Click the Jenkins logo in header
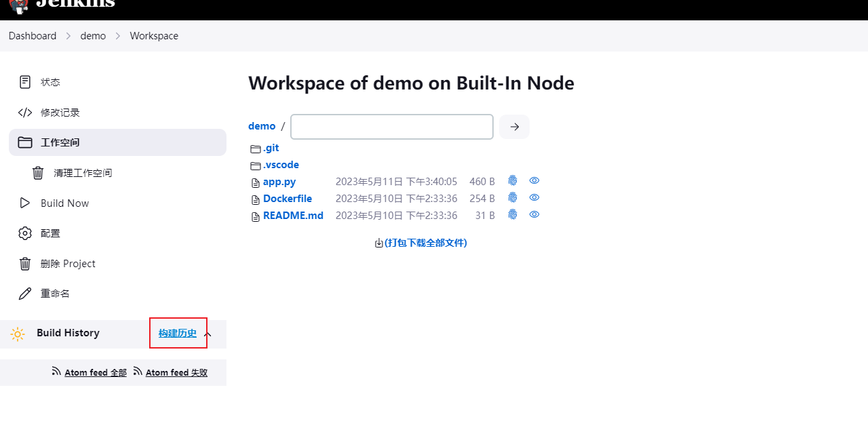Screen dimensions: 868x436 19,5
